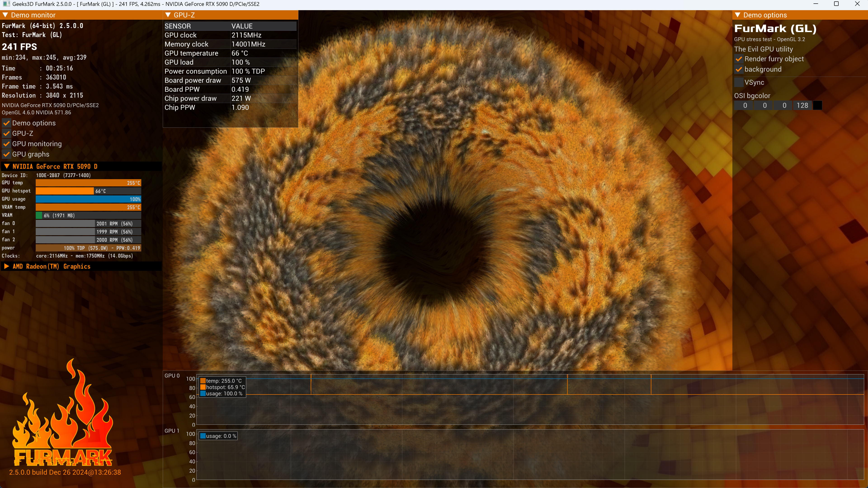Collapse the GPU-Z panel header

pyautogui.click(x=168, y=15)
